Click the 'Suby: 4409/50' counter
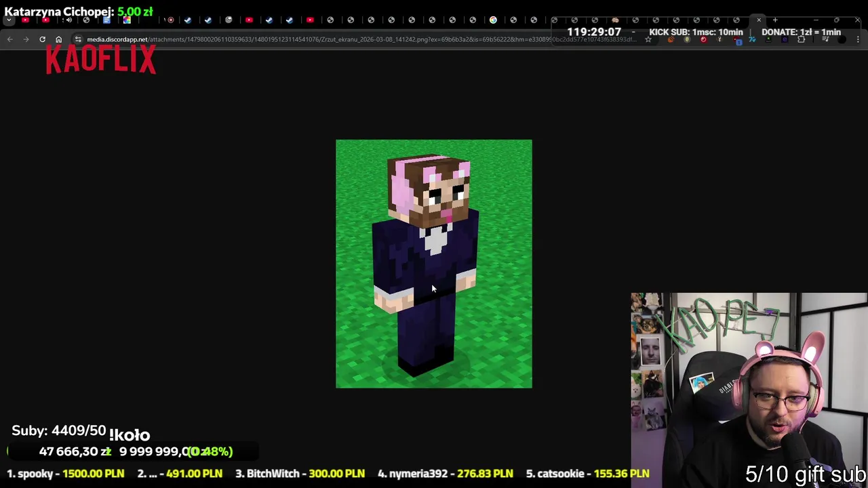This screenshot has height=488, width=868. [x=59, y=431]
